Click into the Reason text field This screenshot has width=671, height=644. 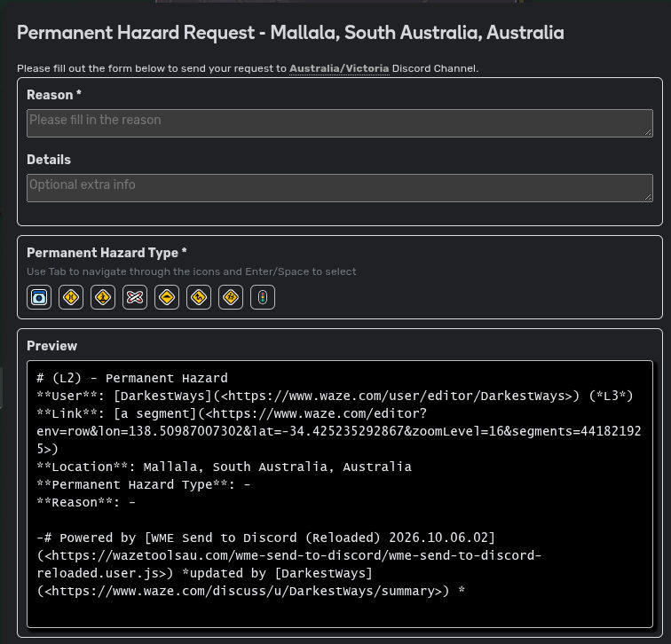click(340, 123)
